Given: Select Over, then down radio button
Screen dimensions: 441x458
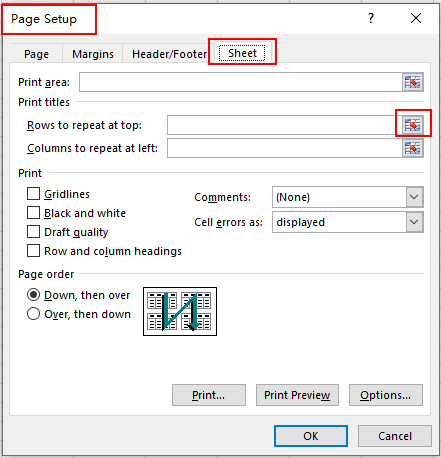Looking at the screenshot, I should click(33, 314).
